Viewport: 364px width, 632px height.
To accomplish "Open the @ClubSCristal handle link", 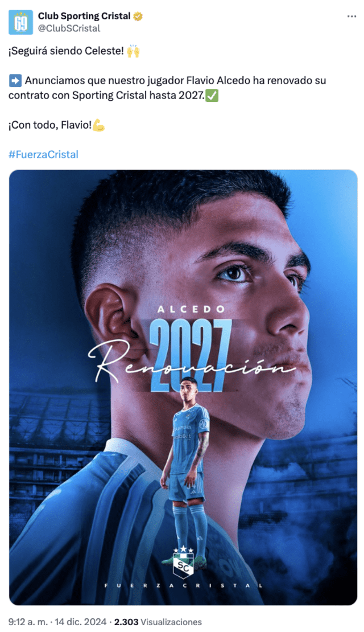I will (x=69, y=28).
